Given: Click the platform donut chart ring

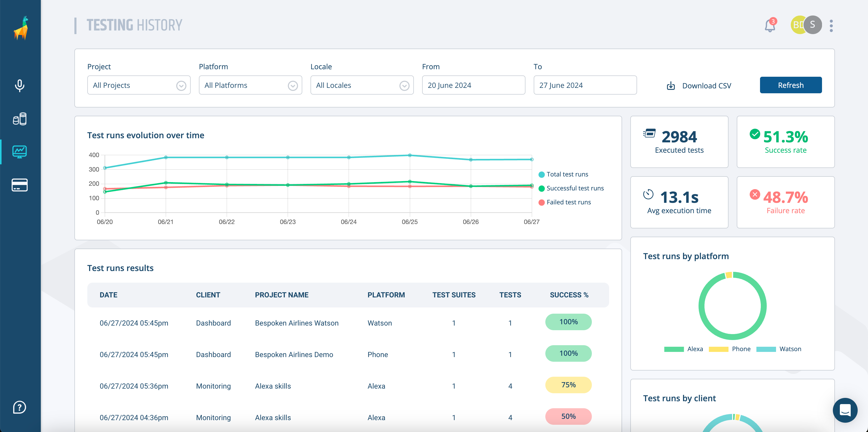Looking at the screenshot, I should coord(732,306).
